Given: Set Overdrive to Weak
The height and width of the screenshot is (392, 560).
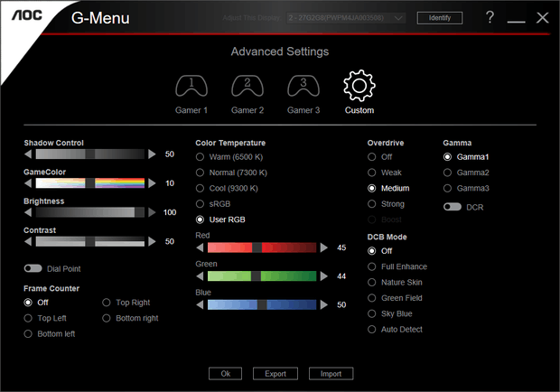Looking at the screenshot, I should (385, 173).
